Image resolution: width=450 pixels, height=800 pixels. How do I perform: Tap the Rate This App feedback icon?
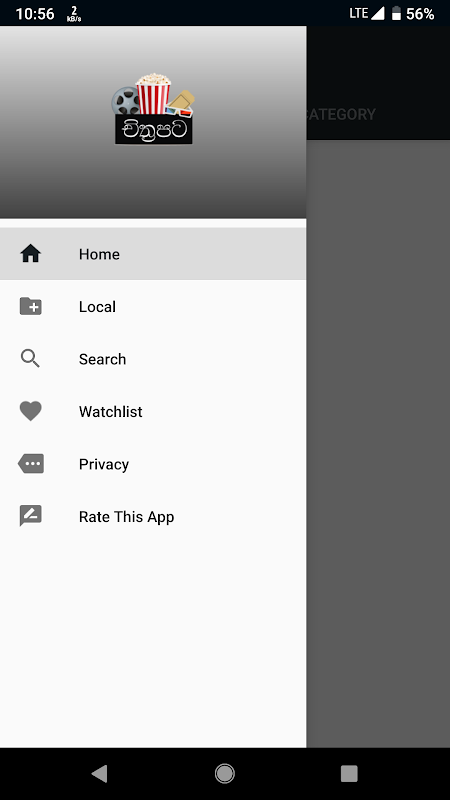(31, 516)
